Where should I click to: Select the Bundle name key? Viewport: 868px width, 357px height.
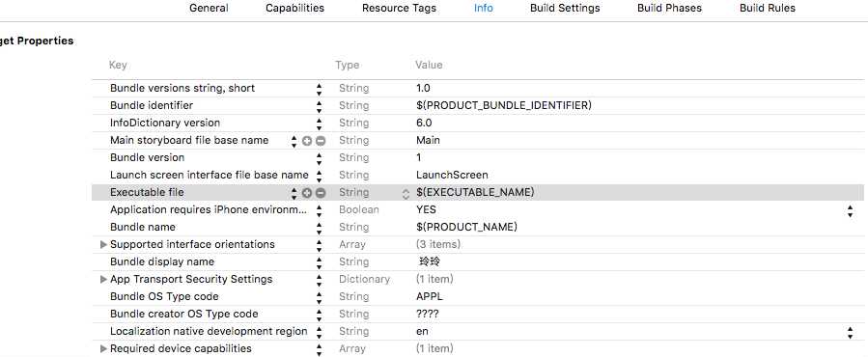coord(143,227)
